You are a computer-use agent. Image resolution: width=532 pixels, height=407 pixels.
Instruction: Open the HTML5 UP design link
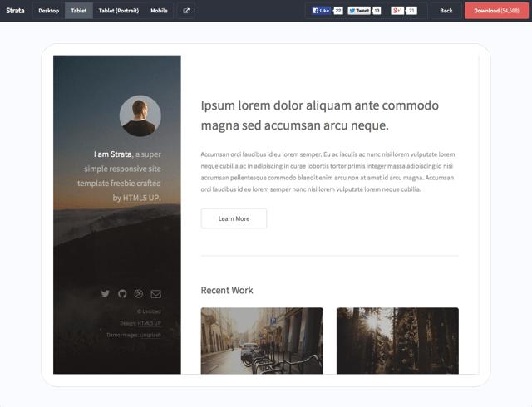click(150, 323)
